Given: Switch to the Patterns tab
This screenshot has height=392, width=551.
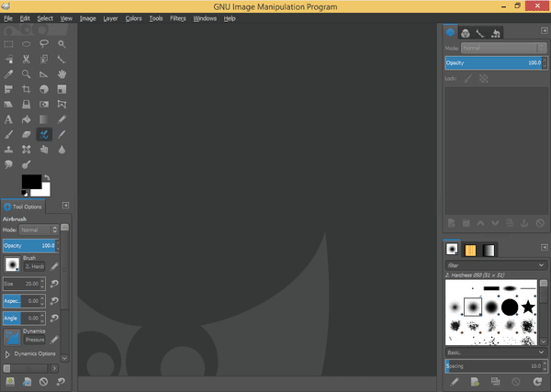Looking at the screenshot, I should (470, 250).
